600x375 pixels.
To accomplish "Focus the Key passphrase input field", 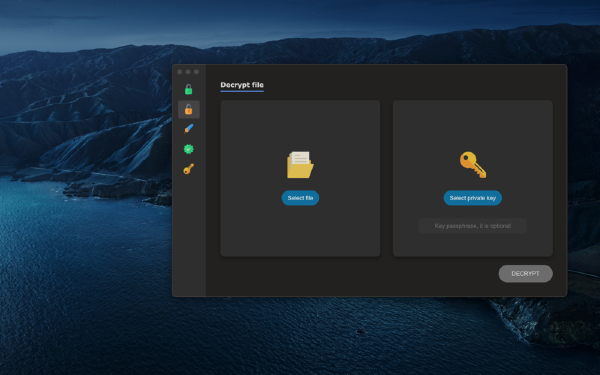I will 473,226.
